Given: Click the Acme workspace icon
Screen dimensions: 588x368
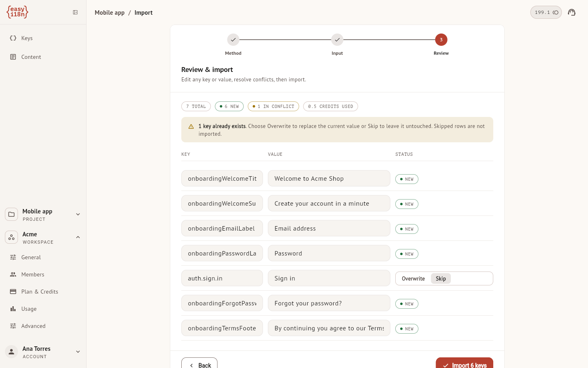Looking at the screenshot, I should coord(11,237).
